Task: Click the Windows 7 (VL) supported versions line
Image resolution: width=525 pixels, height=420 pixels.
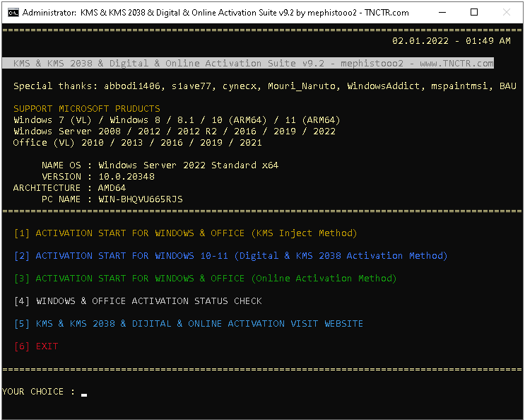Action: point(177,120)
